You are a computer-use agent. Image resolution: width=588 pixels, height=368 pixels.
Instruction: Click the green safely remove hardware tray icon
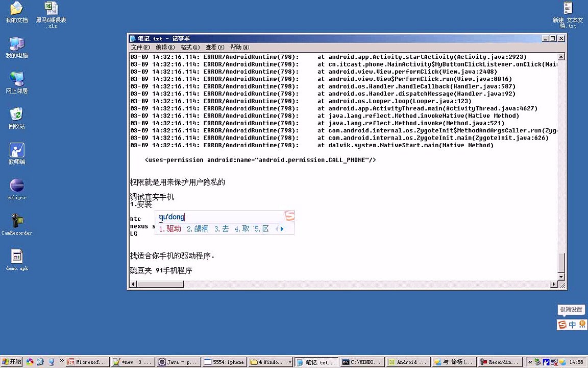[537, 362]
